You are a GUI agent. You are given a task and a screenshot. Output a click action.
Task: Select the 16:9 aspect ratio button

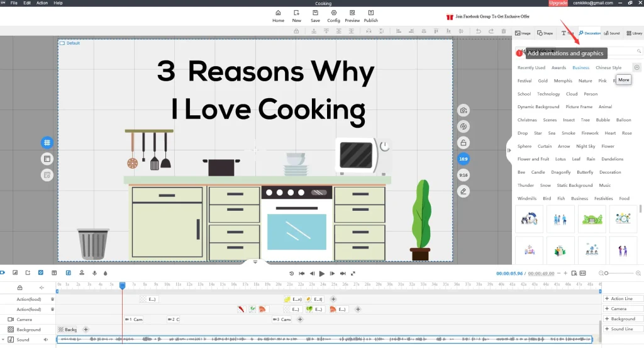pos(464,159)
